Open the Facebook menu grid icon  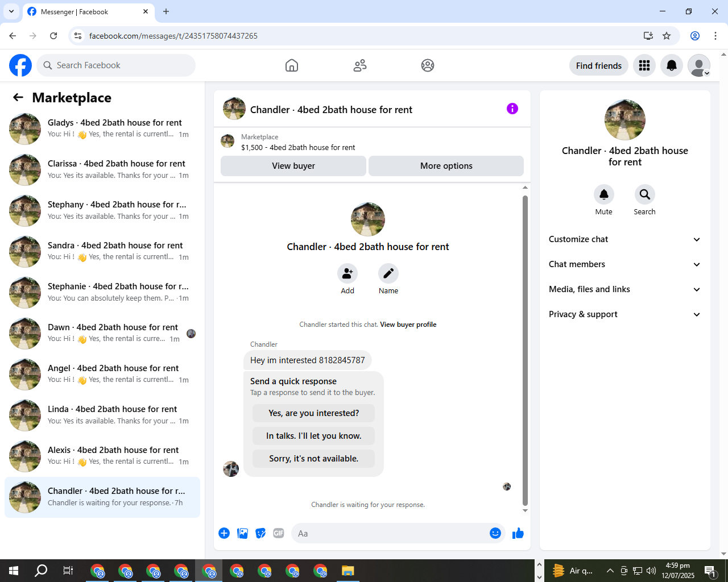(644, 65)
